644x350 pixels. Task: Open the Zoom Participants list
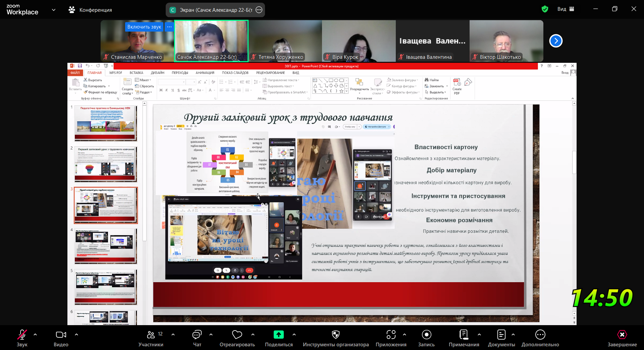click(151, 338)
